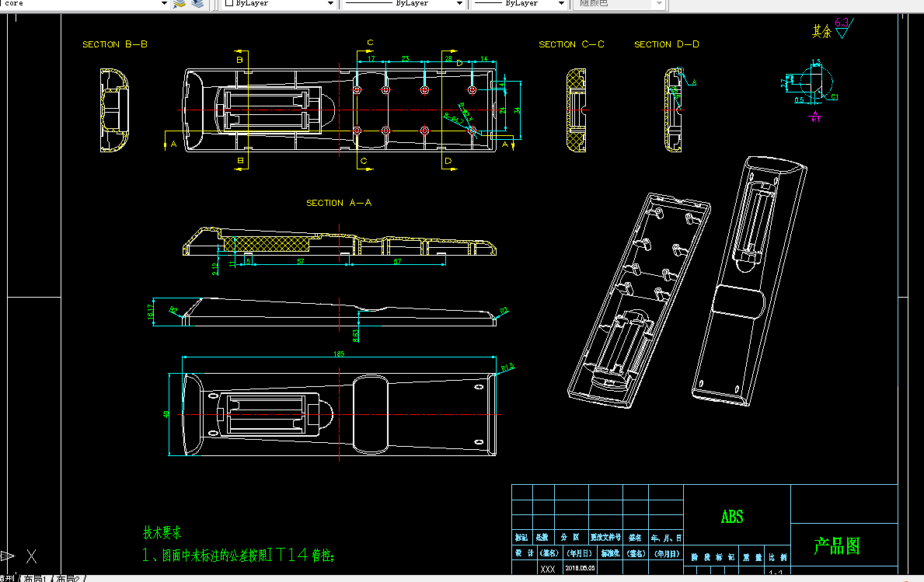924x582 pixels.
Task: Click the 185 overall length dimension
Action: pyautogui.click(x=339, y=354)
